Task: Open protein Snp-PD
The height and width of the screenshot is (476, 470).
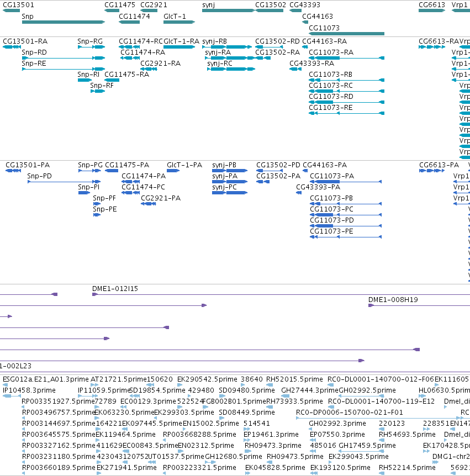Action: click(x=64, y=182)
